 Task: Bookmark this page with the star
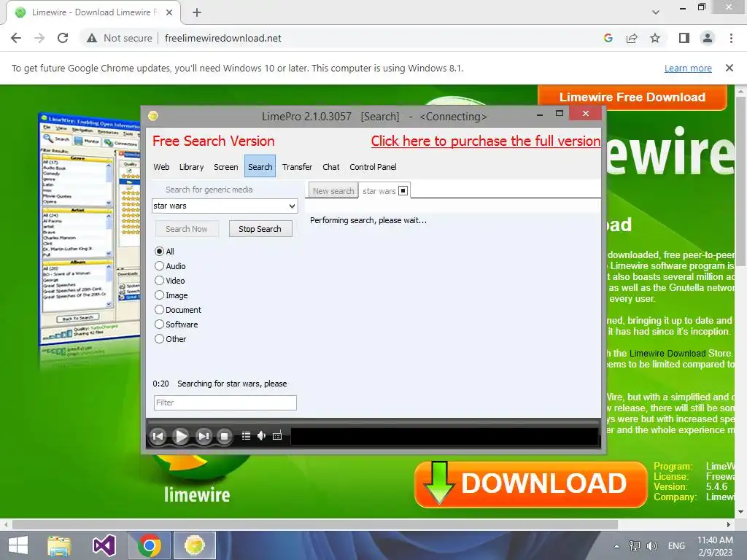point(655,38)
